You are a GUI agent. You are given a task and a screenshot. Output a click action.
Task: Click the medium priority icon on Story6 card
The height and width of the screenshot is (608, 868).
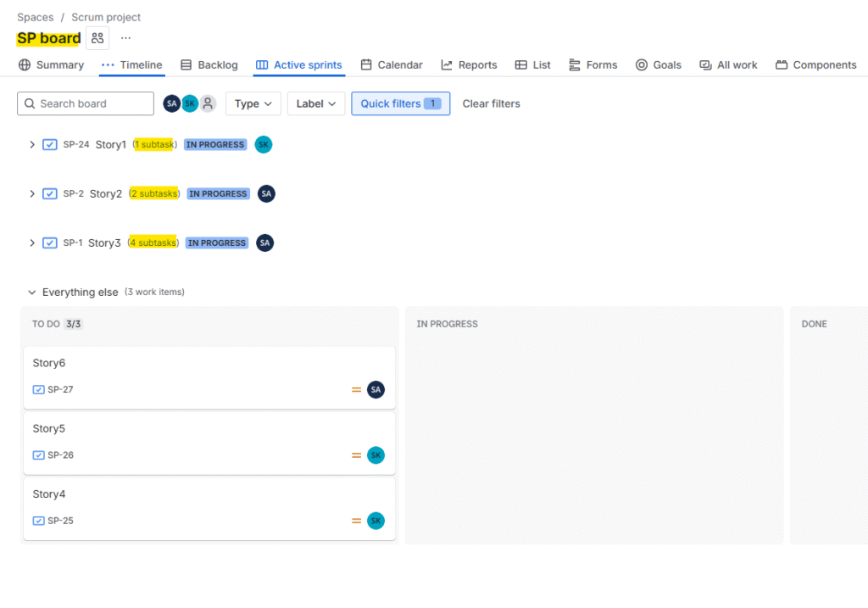click(357, 390)
